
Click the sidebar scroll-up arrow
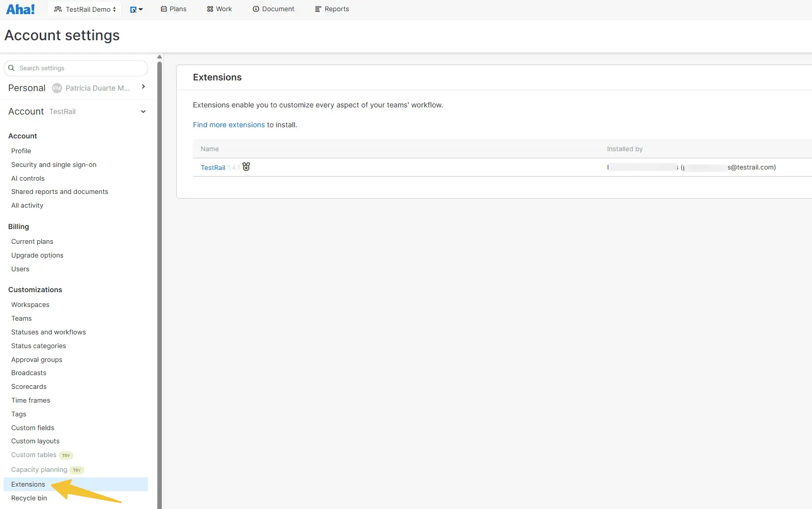pos(159,56)
